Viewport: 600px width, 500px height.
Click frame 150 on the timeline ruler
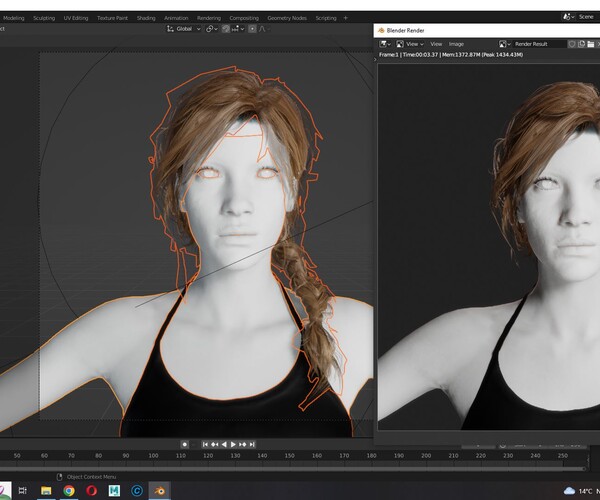[x=290, y=456]
